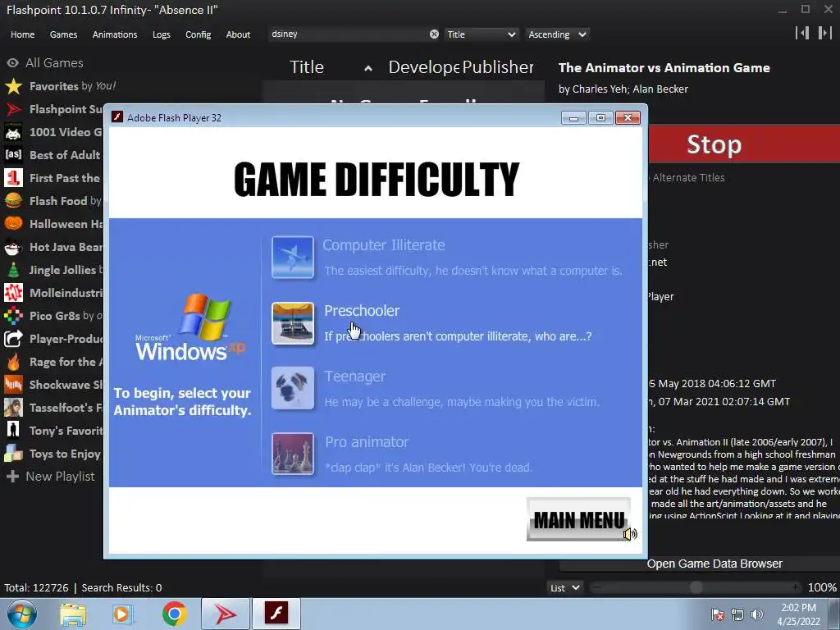Open Windows Media Player from the taskbar
Image resolution: width=840 pixels, height=630 pixels.
click(x=123, y=614)
